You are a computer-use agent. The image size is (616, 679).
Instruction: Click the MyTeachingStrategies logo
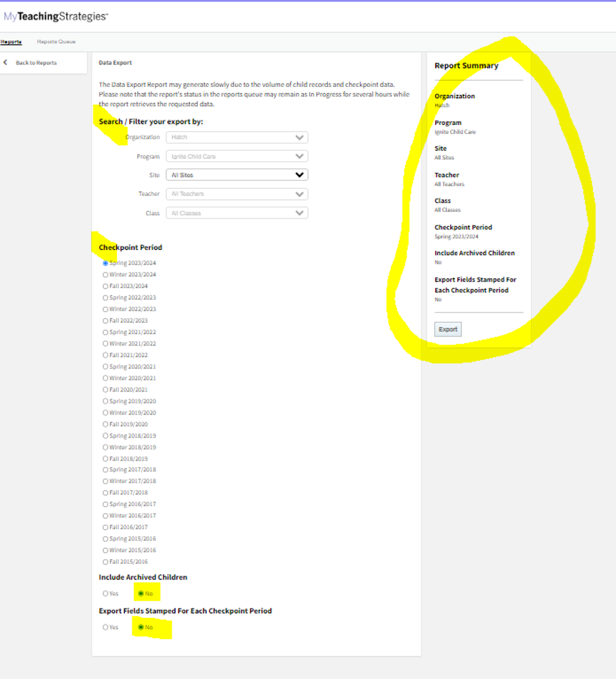[56, 16]
